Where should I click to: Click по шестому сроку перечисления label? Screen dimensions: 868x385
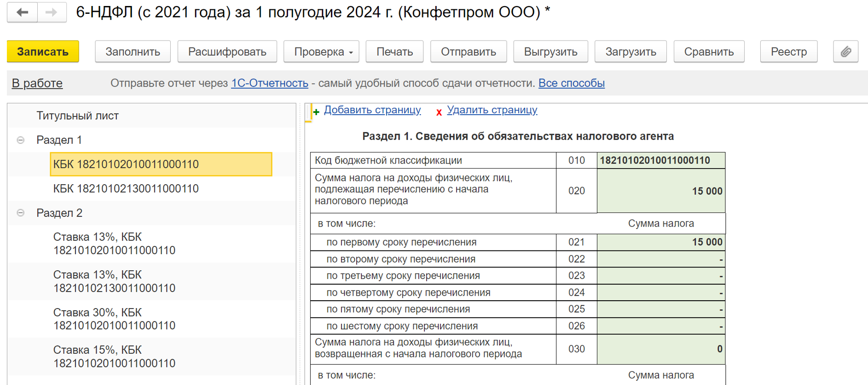coord(402,326)
